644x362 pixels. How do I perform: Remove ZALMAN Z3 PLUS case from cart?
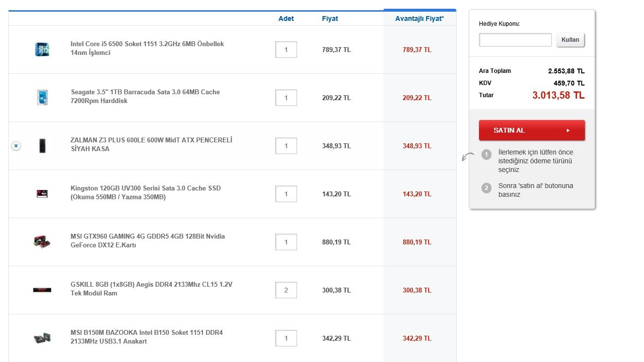coord(16,146)
